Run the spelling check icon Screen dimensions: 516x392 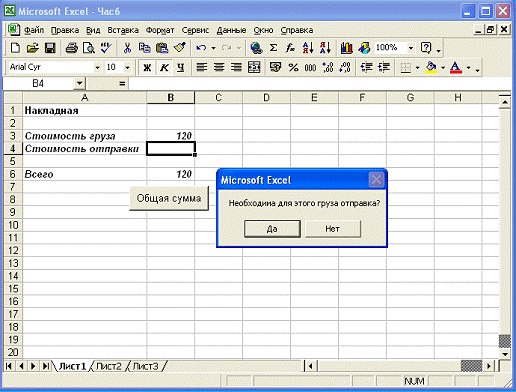106,48
